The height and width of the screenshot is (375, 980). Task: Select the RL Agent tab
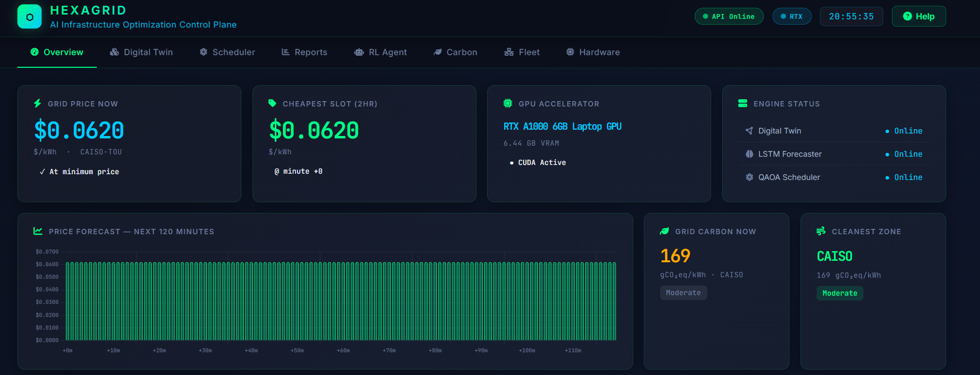point(381,52)
